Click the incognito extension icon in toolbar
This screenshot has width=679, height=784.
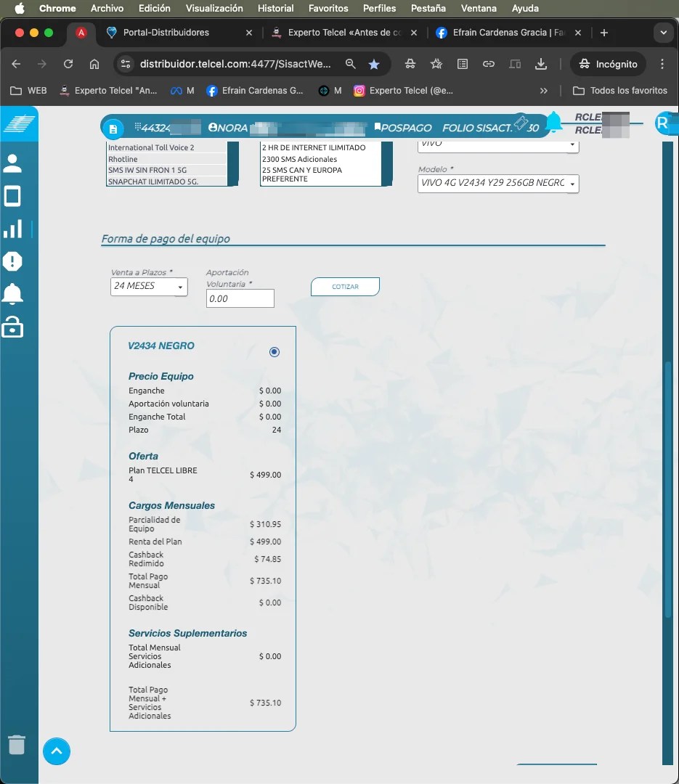point(410,64)
